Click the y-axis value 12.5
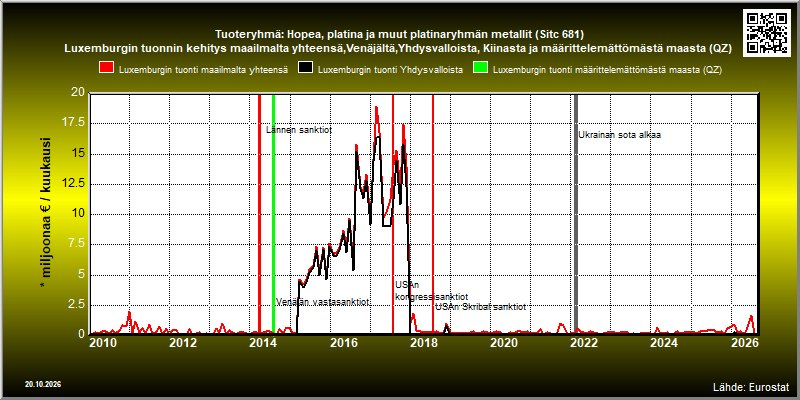The height and width of the screenshot is (400, 800). click(74, 184)
